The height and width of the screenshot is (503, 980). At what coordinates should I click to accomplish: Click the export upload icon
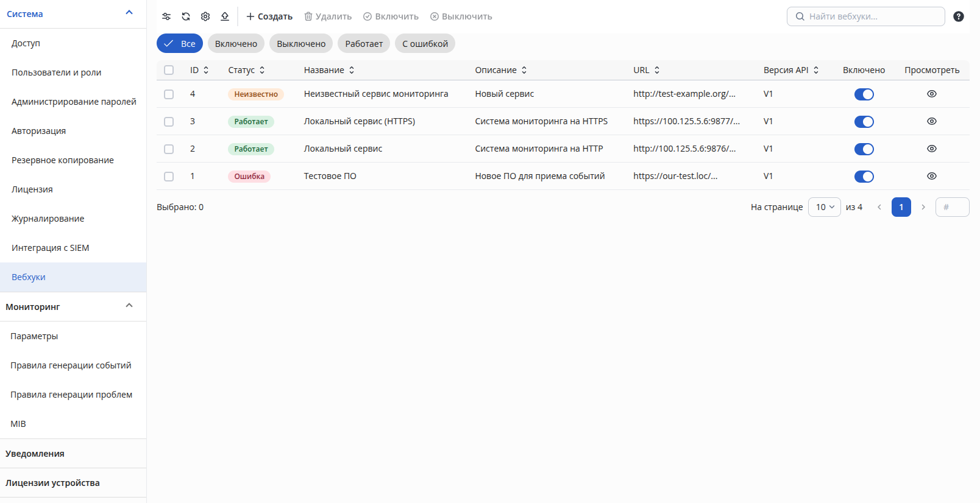click(225, 16)
